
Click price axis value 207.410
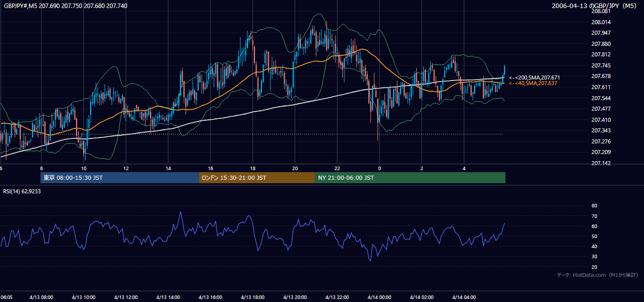[x=601, y=119]
